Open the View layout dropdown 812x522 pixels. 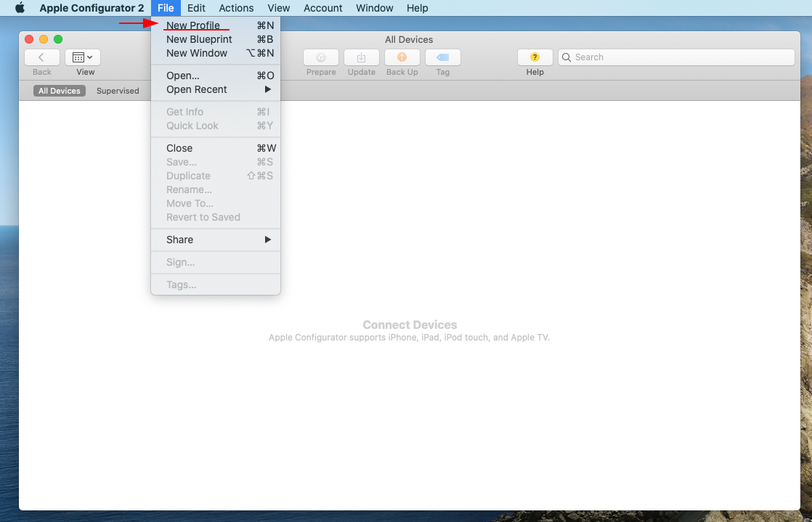click(83, 57)
